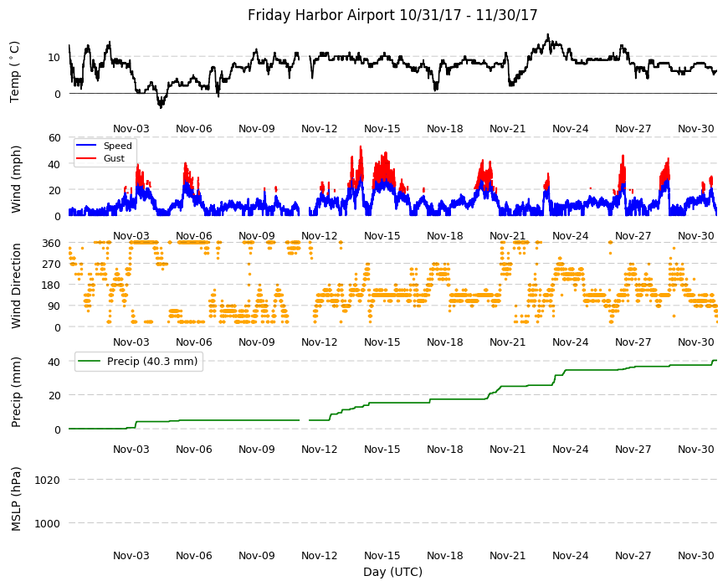The height and width of the screenshot is (586, 728).
Task: Click the Wind (mph) axis label
Action: 16,179
